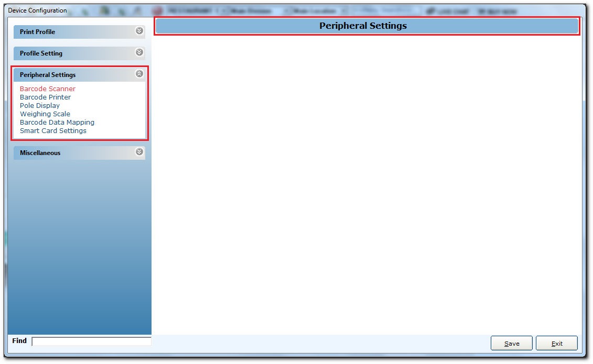Open Barcode Printer settings
The width and height of the screenshot is (593, 364).
click(x=46, y=97)
